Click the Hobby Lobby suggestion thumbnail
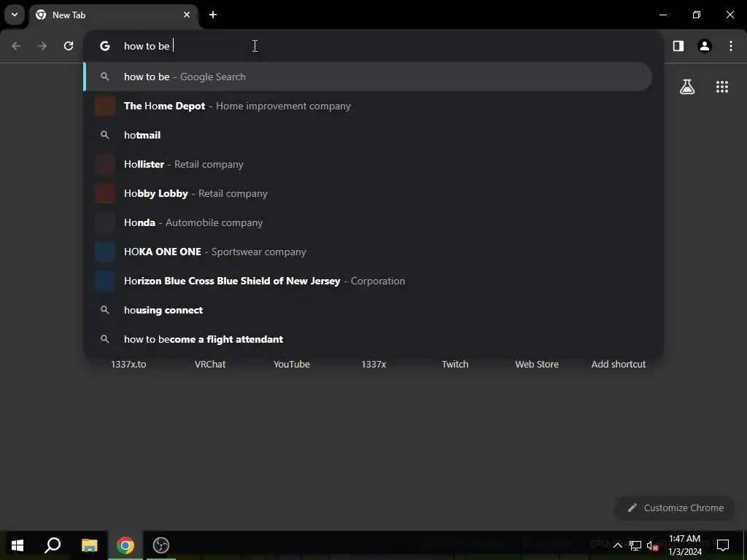747x560 pixels. (x=105, y=193)
